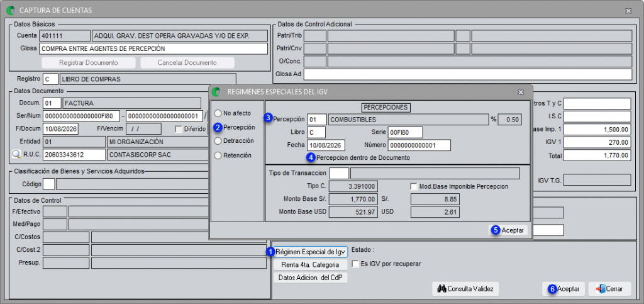Click the F/Docum date field 10/08/2026
This screenshot has height=304, width=644.
60,128
